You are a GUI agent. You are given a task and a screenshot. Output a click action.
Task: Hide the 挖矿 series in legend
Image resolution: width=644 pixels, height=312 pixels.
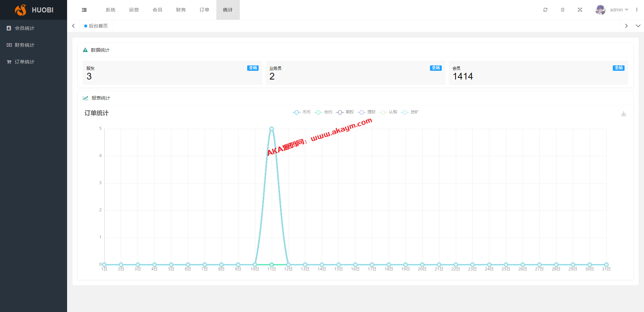(410, 112)
